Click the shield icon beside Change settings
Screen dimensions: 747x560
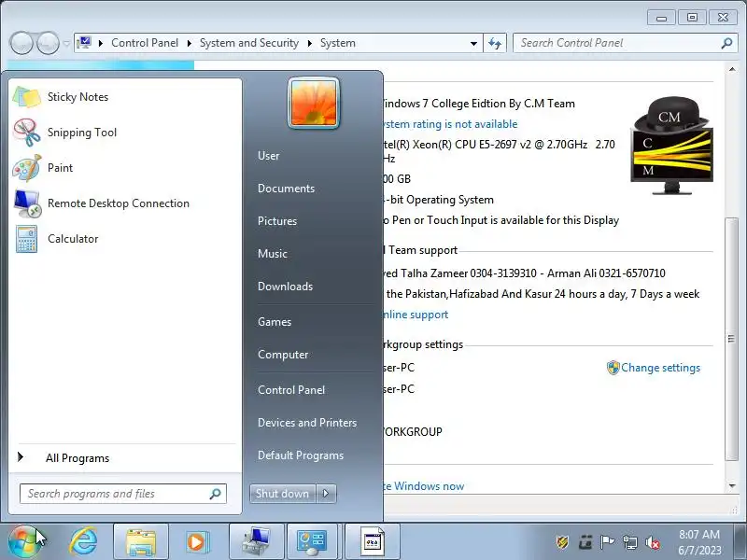click(613, 368)
